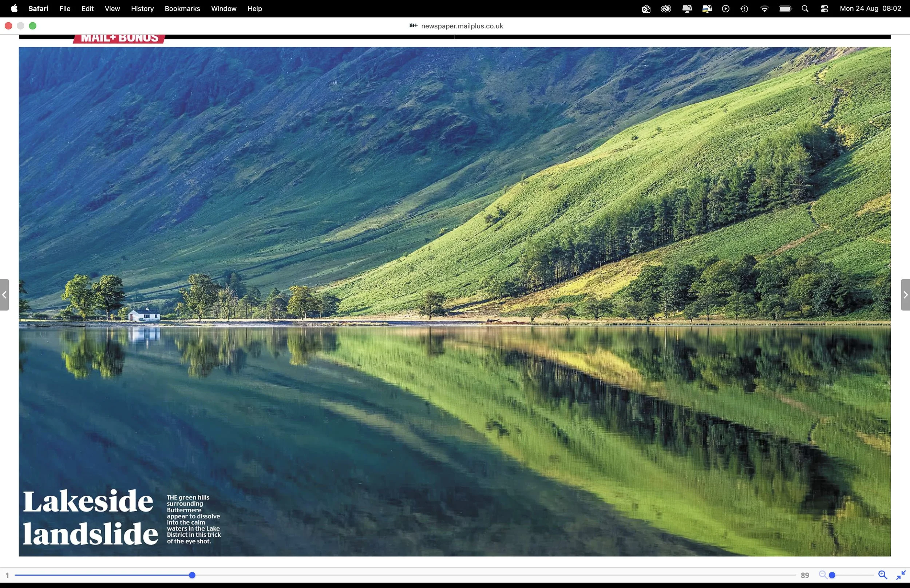910x588 pixels.
Task: Go to the next newspaper page
Action: pos(905,294)
